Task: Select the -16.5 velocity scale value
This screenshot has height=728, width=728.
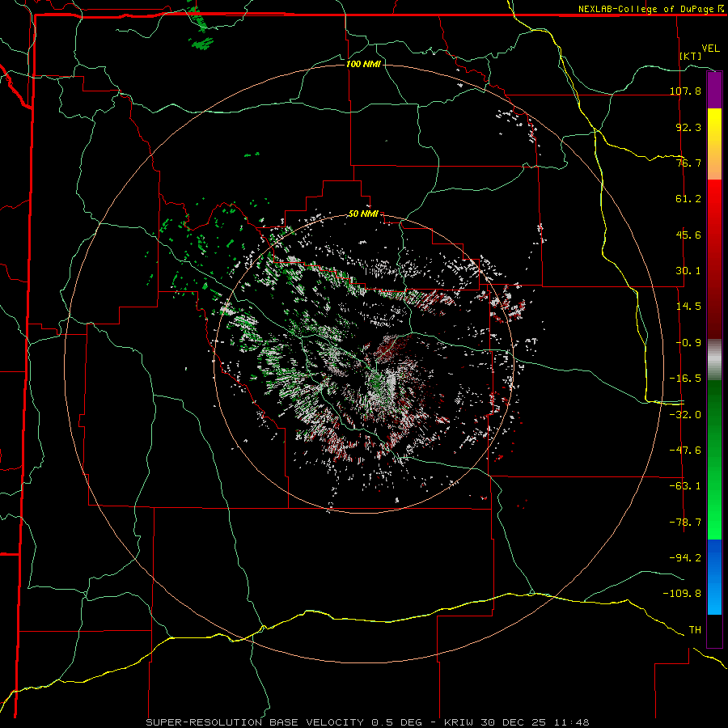Action: [x=685, y=379]
